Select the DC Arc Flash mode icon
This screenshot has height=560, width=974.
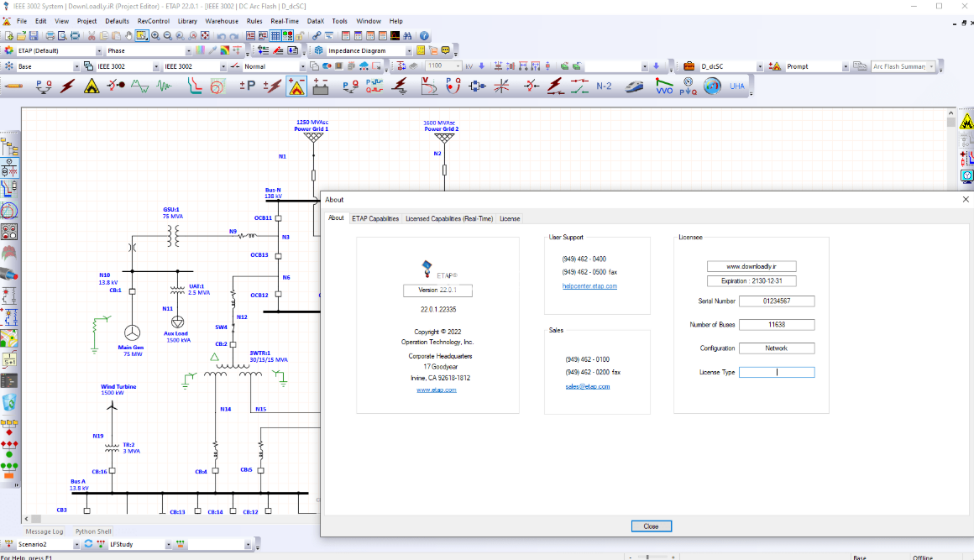pyautogui.click(x=297, y=86)
